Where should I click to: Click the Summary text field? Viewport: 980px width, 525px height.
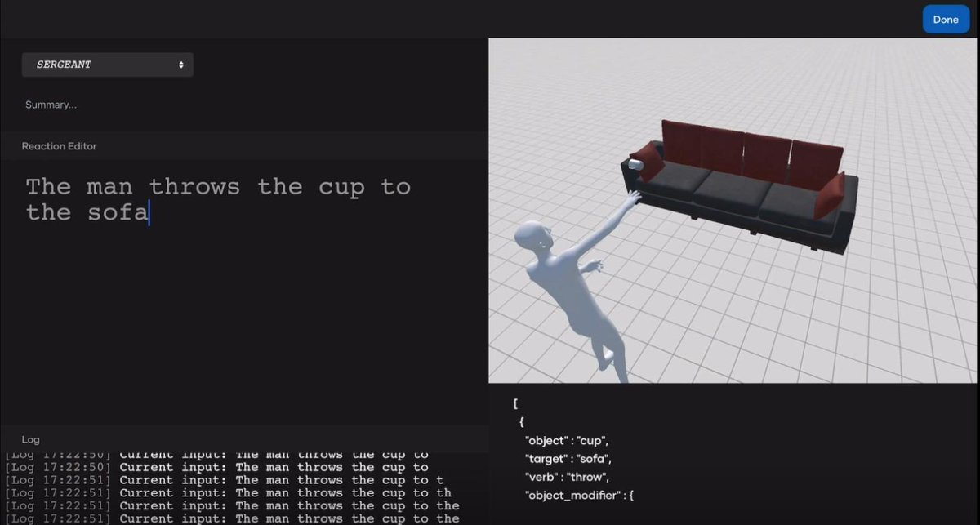51,105
